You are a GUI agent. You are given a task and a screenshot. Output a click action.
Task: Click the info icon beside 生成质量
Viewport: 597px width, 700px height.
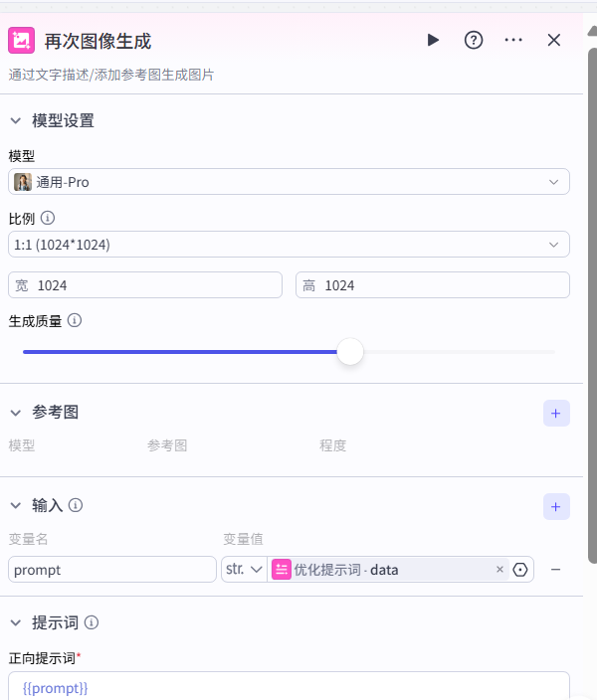[75, 321]
